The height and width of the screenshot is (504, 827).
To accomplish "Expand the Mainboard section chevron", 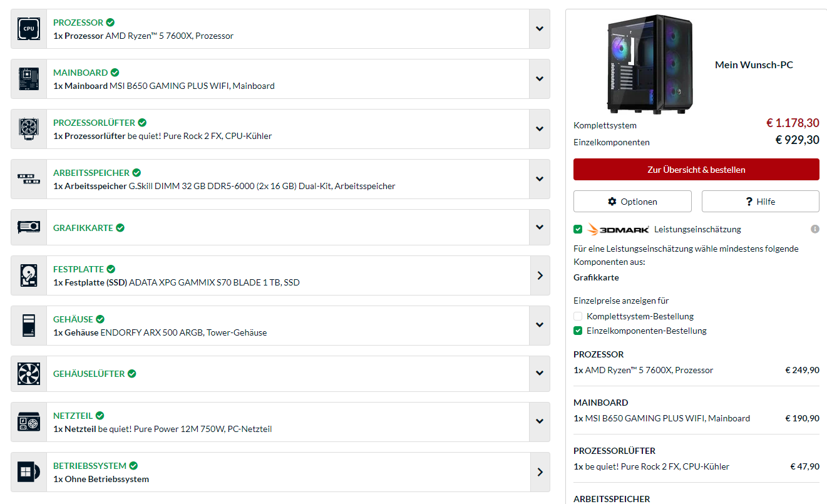I will click(x=540, y=79).
